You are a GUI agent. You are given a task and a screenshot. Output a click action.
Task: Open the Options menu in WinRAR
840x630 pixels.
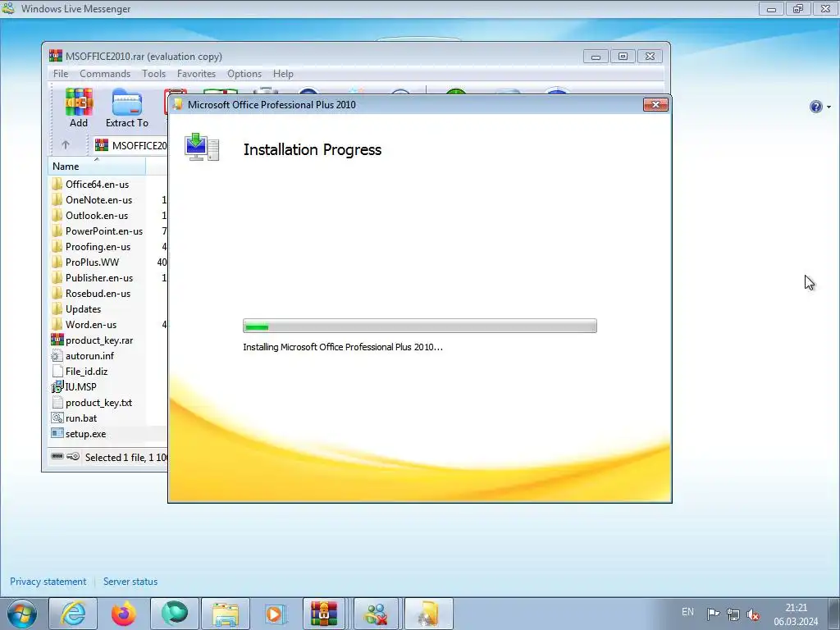point(244,73)
